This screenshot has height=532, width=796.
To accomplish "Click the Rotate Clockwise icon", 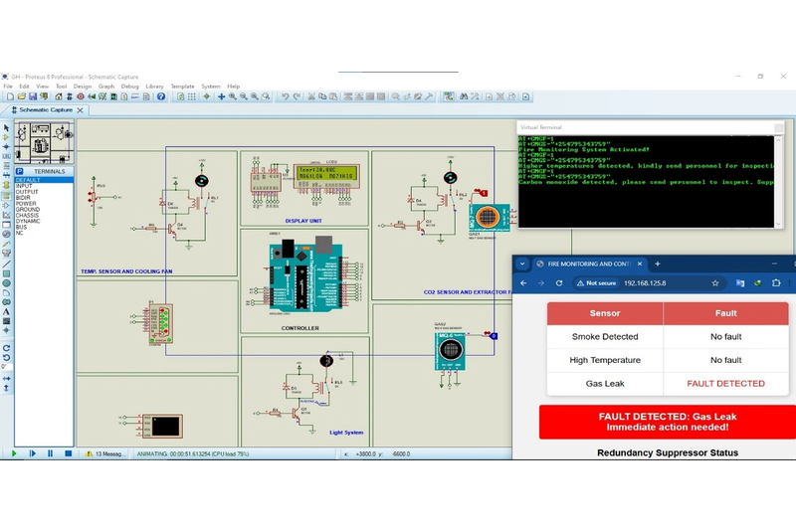I will point(6,348).
